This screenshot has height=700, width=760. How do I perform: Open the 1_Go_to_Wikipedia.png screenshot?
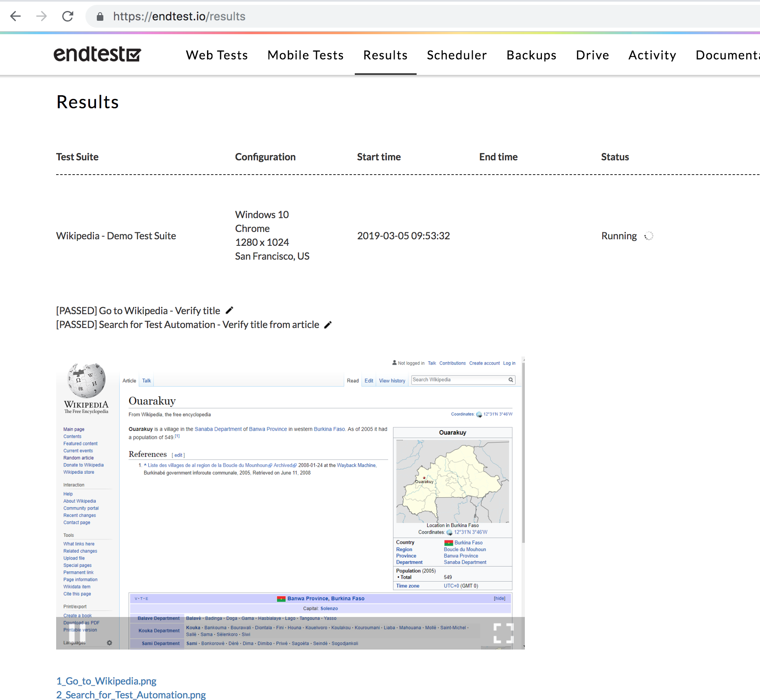[106, 680]
